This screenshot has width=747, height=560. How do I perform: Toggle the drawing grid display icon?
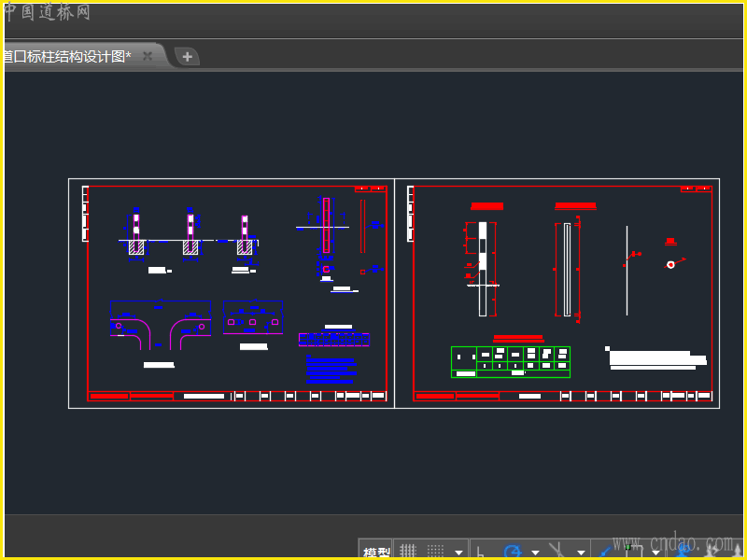click(x=408, y=552)
